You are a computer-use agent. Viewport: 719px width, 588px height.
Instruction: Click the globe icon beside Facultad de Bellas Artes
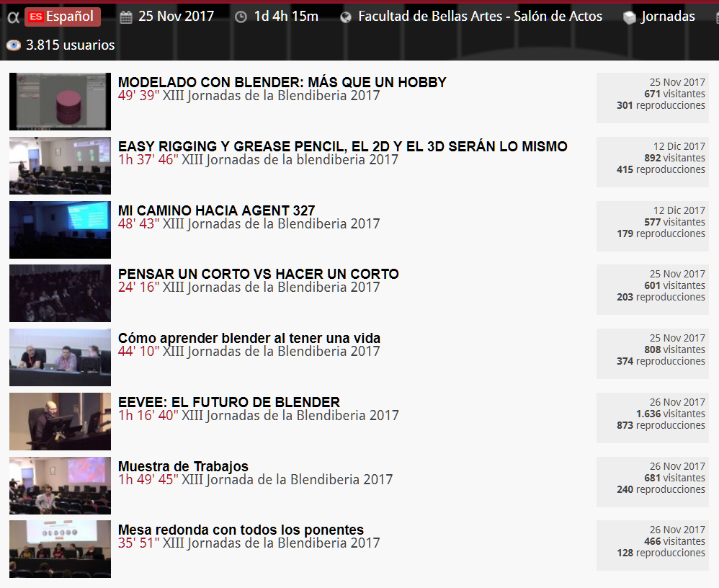pyautogui.click(x=346, y=17)
